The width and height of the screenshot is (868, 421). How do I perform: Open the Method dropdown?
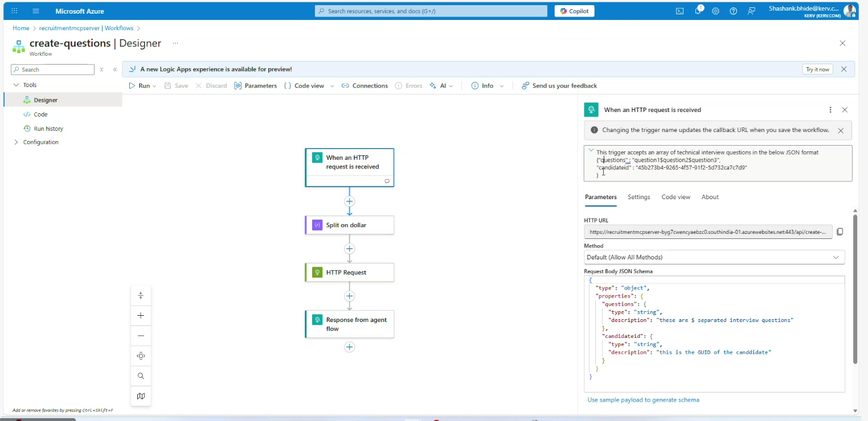tap(714, 257)
